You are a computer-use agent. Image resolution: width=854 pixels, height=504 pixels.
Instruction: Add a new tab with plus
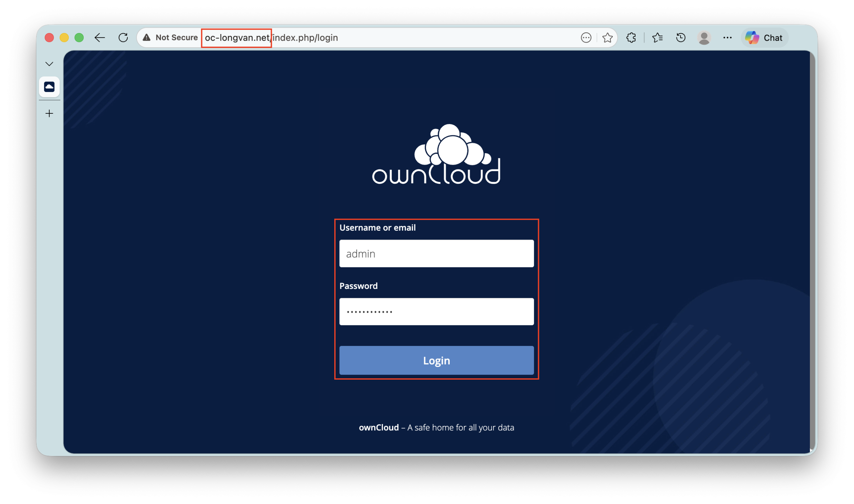pyautogui.click(x=49, y=113)
